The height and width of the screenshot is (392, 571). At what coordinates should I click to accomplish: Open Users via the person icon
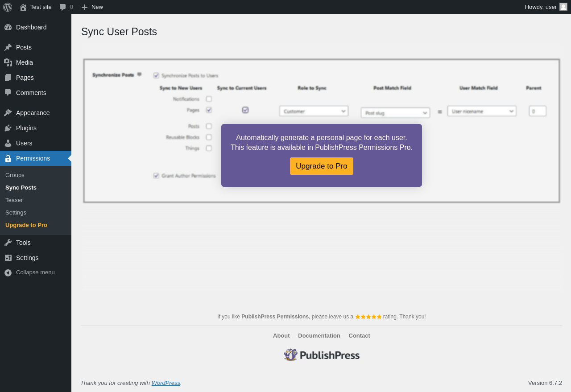click(x=8, y=143)
